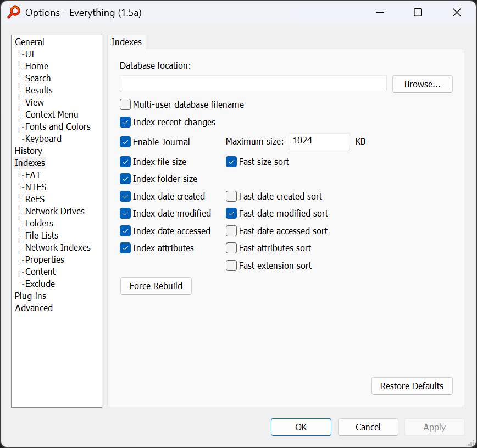Click the Everything magnifier icon in title bar
This screenshot has height=448, width=477.
14,12
